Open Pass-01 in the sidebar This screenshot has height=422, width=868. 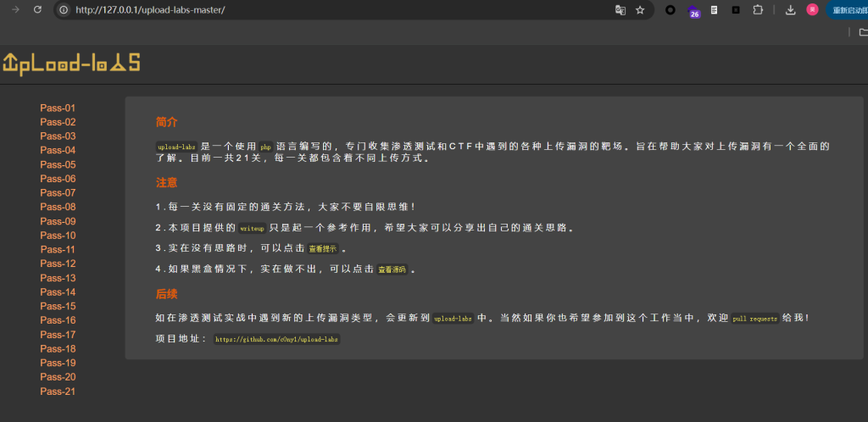(x=58, y=108)
